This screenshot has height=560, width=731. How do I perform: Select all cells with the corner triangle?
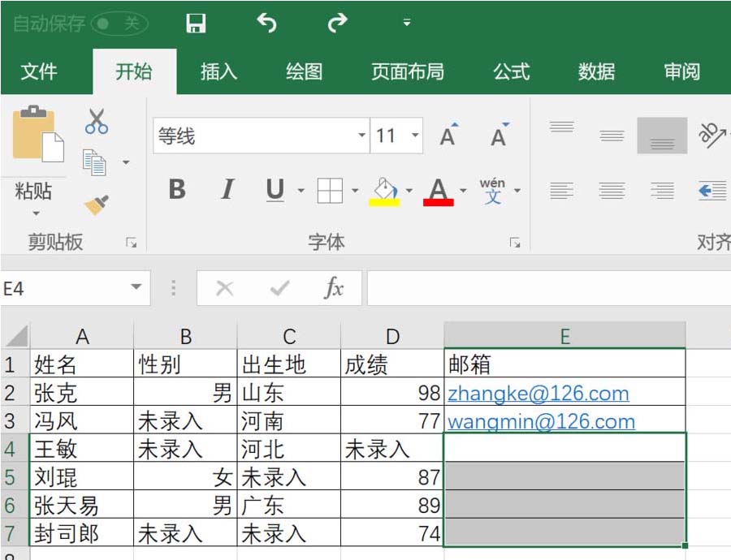tap(17, 335)
